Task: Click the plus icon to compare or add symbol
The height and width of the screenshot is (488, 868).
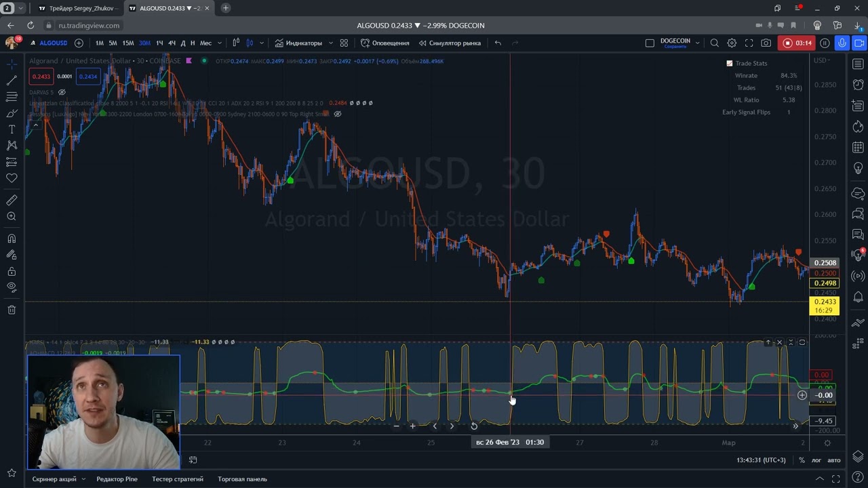Action: click(79, 43)
